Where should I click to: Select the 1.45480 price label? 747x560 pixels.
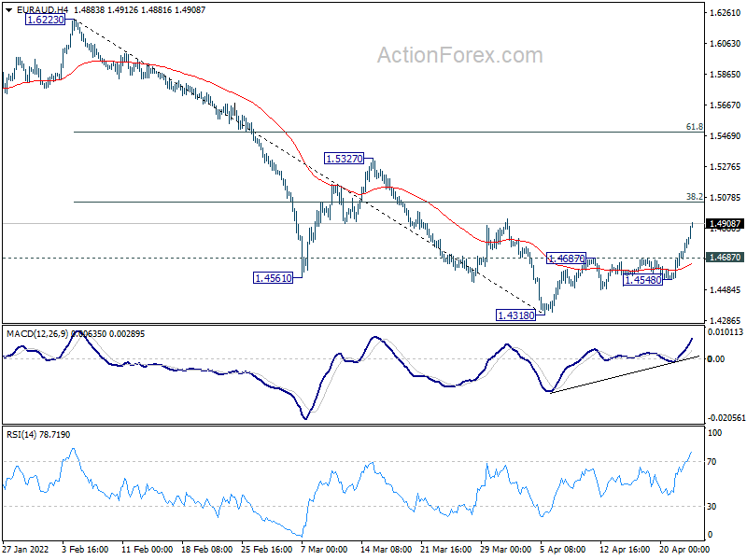pyautogui.click(x=642, y=279)
